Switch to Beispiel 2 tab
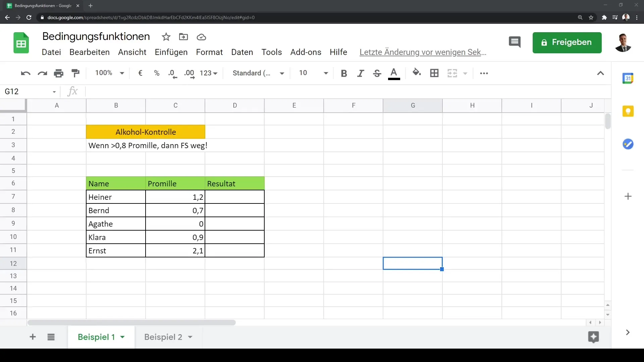Image resolution: width=644 pixels, height=362 pixels. click(163, 337)
